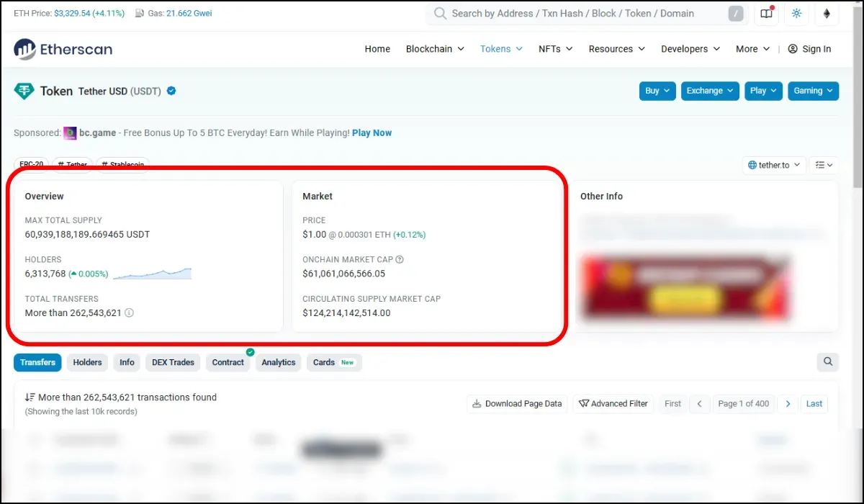Click the bc.game sponsor icon
This screenshot has height=504, width=864.
(x=70, y=133)
